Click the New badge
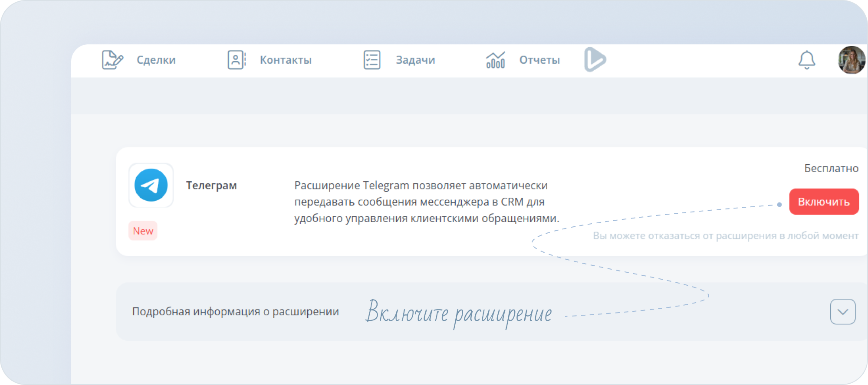The height and width of the screenshot is (385, 868). (x=143, y=231)
